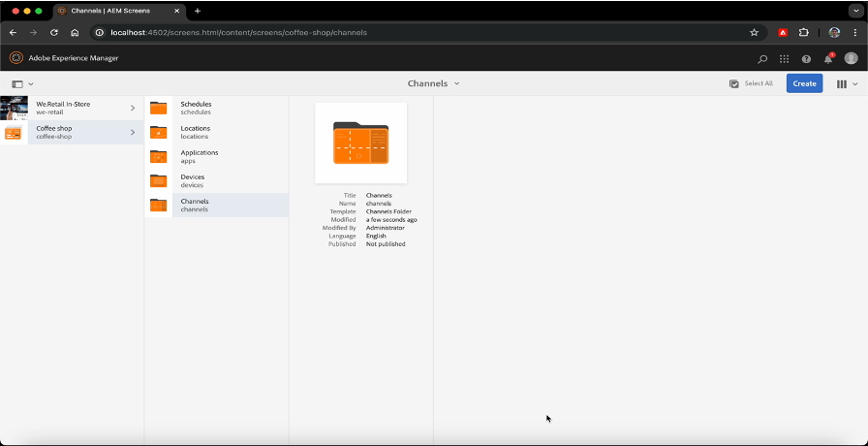
Task: Toggle Select All items
Action: point(752,83)
